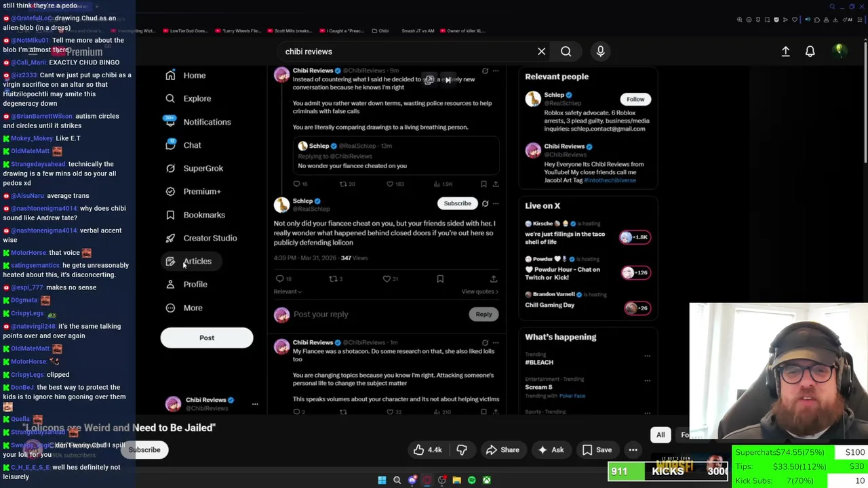This screenshot has width=868, height=488.
Task: Share Schlep's main tweet
Action: pos(494,279)
